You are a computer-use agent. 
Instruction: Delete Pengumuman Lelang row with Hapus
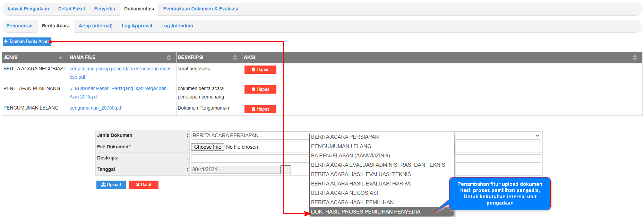[260, 109]
